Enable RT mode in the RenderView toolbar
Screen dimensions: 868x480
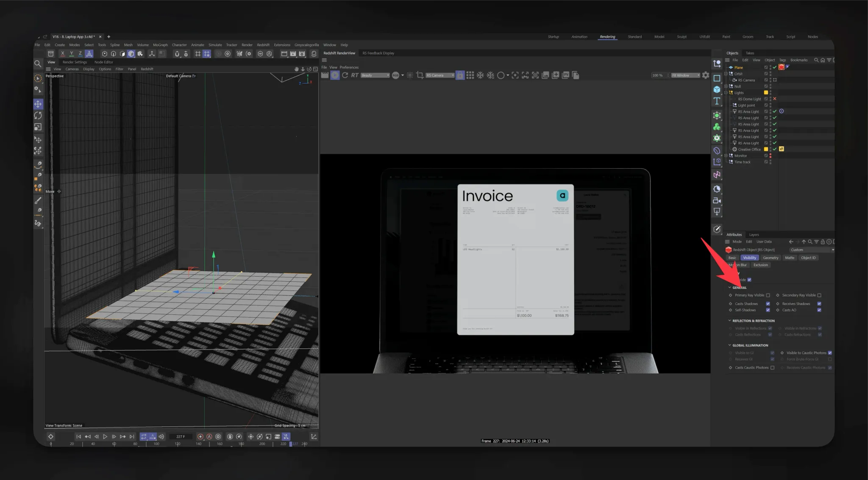(x=354, y=75)
